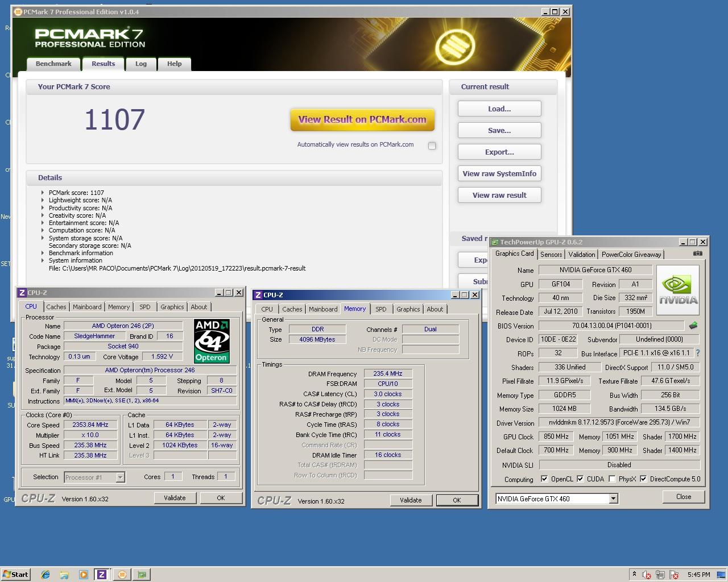Open the Log tab in PCMark
The height and width of the screenshot is (582, 728).
pos(141,64)
